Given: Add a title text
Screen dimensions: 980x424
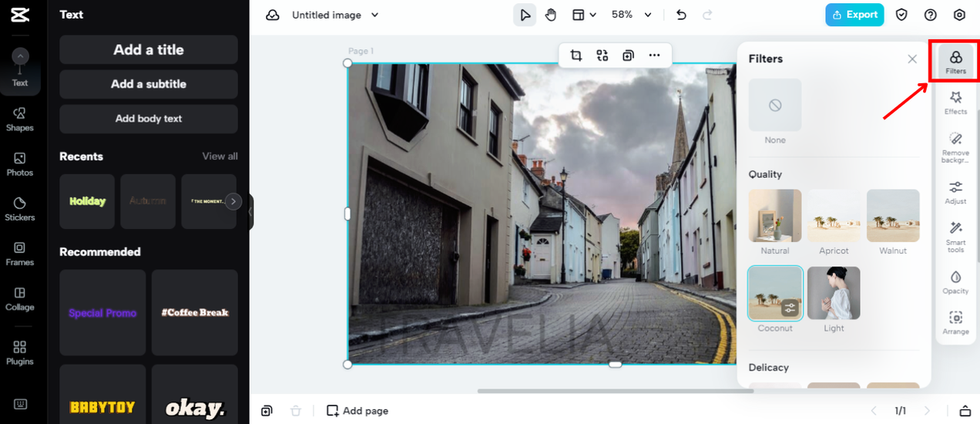Looking at the screenshot, I should click(149, 49).
